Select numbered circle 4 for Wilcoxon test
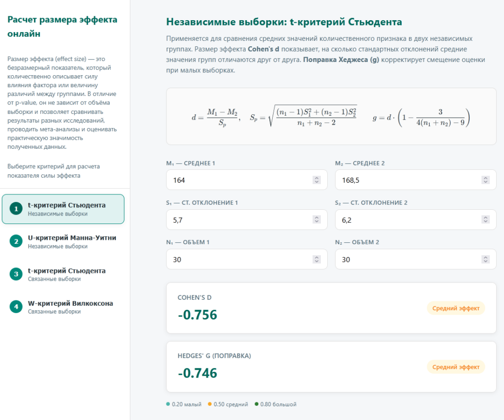This screenshot has height=420, width=504. pyautogui.click(x=16, y=307)
